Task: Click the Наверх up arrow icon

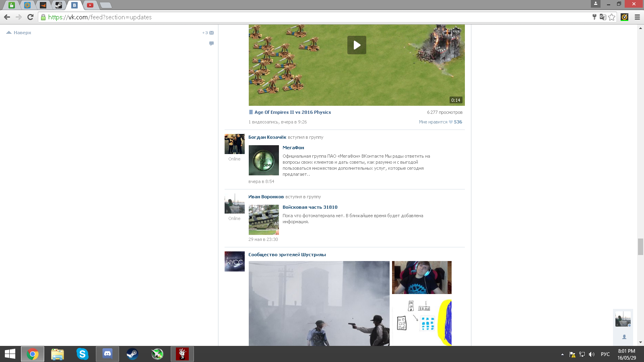Action: pos(9,33)
